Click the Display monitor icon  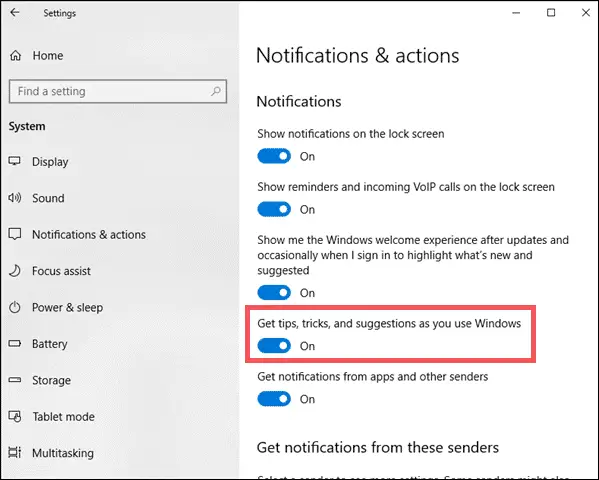pyautogui.click(x=15, y=161)
